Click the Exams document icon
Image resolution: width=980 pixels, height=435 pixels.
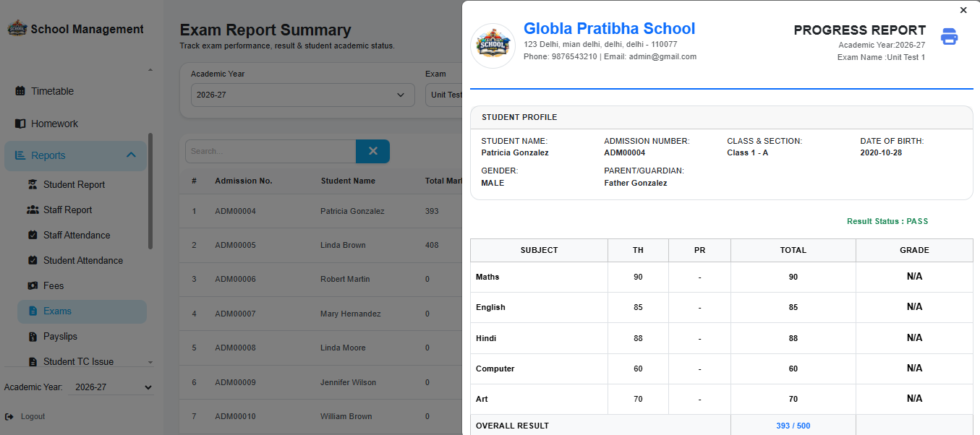(33, 311)
